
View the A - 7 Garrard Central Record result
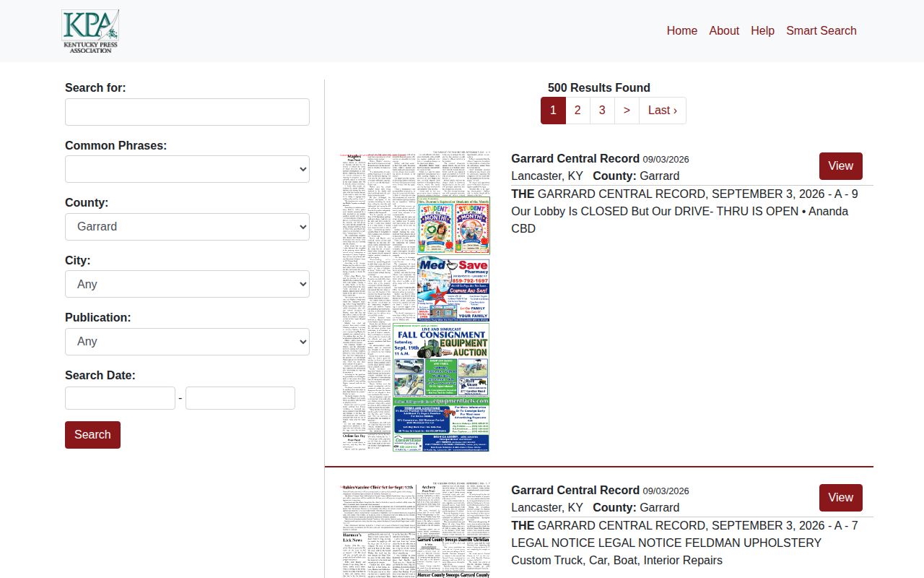coord(841,498)
